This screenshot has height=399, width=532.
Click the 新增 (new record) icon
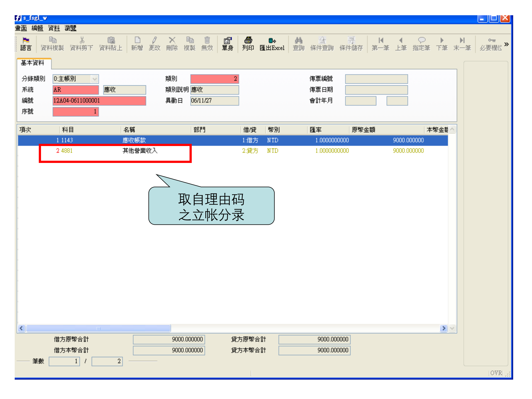[x=137, y=44]
